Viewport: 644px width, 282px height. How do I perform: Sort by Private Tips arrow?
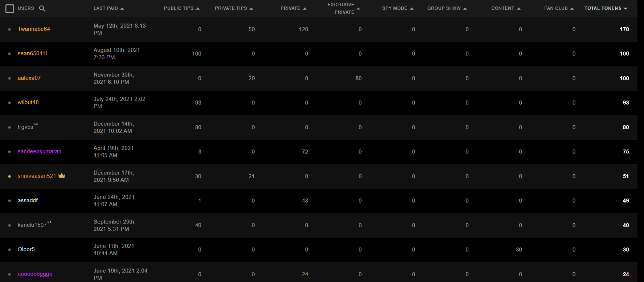251,8
